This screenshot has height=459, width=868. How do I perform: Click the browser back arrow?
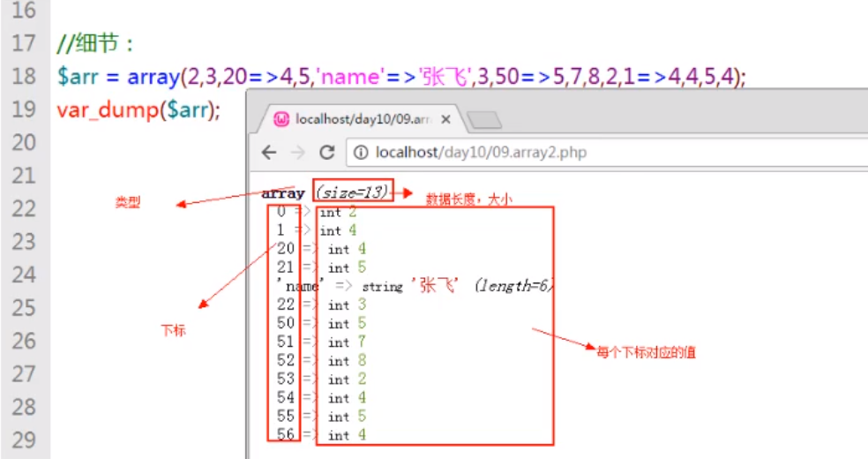269,152
